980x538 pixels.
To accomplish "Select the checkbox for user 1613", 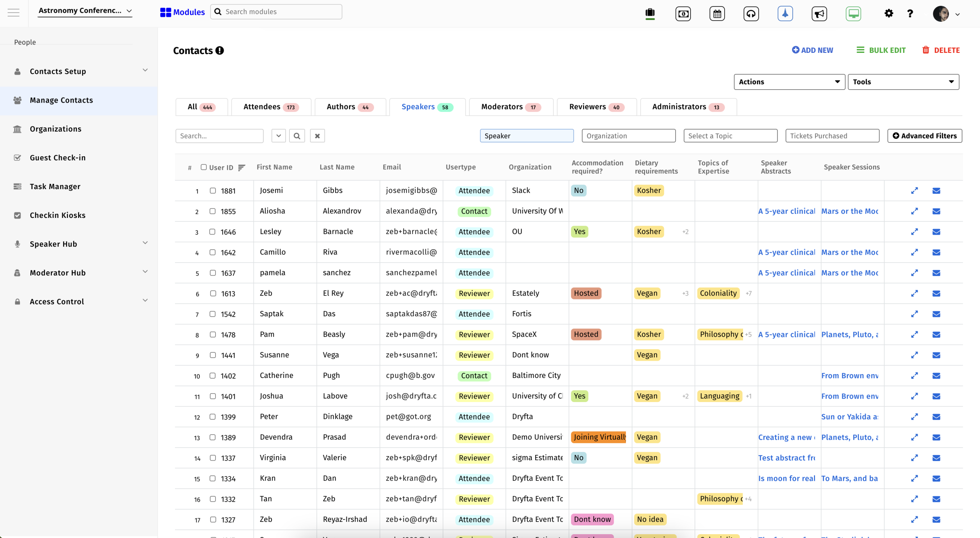I will pos(212,293).
